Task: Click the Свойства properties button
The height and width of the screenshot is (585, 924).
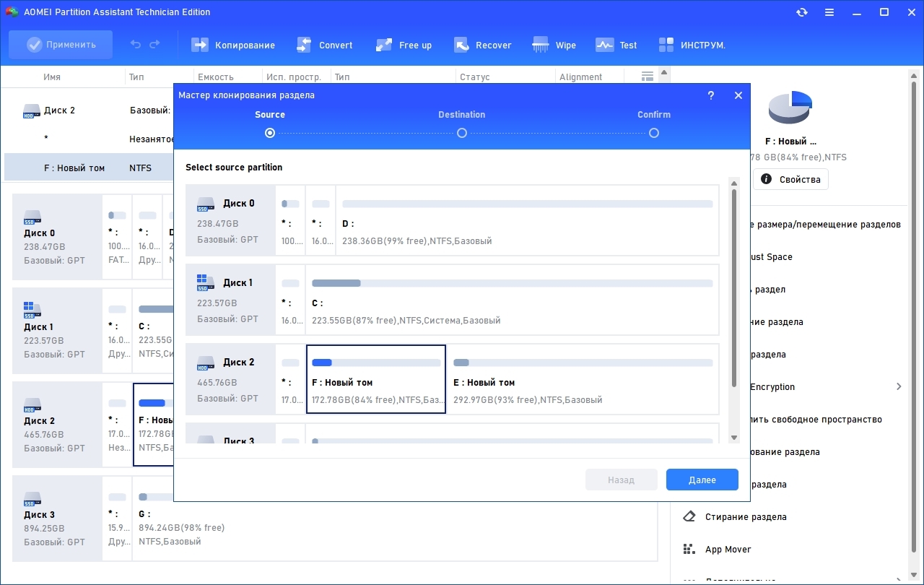Action: point(790,179)
